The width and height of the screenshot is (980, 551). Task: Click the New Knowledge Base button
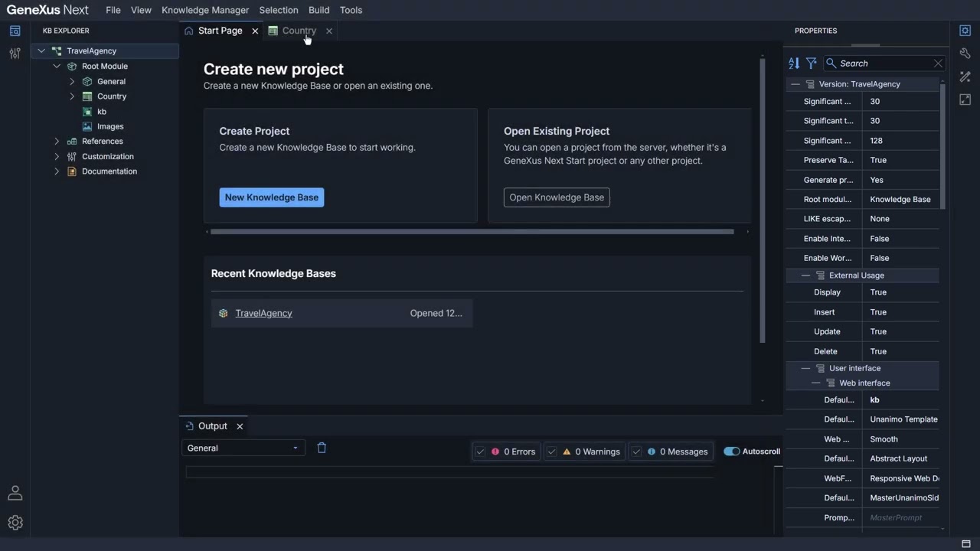pos(272,197)
